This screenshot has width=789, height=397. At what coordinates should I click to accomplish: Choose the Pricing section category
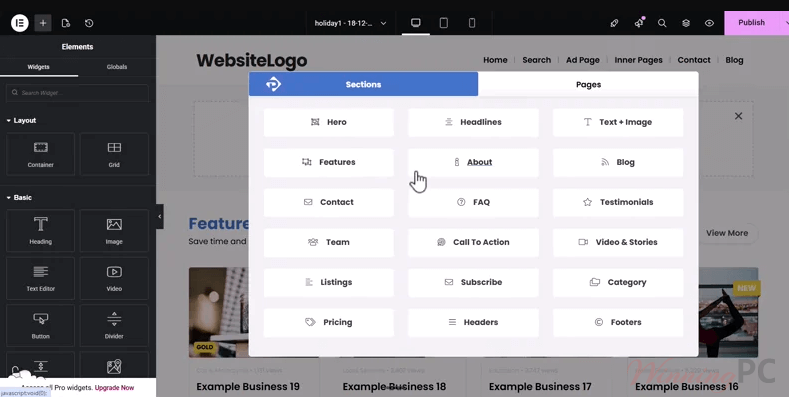[x=329, y=322]
